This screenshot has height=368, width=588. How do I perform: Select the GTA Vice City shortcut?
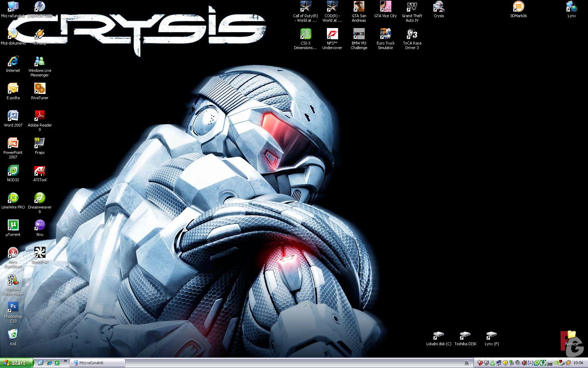point(385,9)
